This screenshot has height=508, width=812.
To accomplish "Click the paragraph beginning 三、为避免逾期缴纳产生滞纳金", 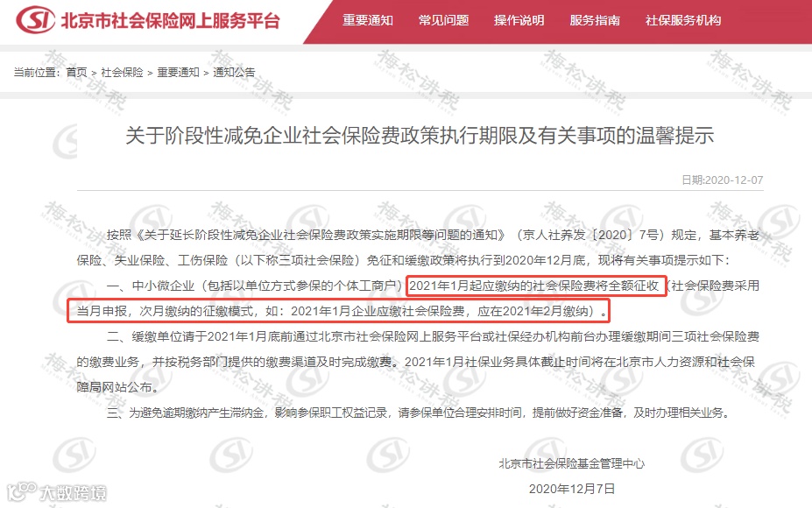I will pos(420,413).
